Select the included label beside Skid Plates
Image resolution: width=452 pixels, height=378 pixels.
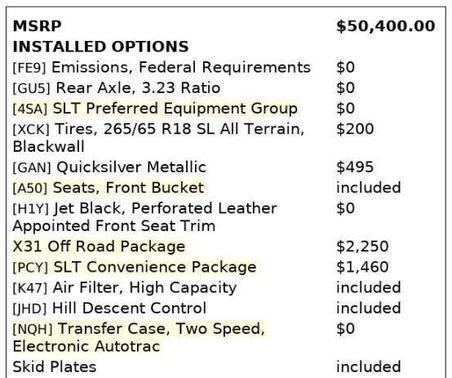[368, 367]
